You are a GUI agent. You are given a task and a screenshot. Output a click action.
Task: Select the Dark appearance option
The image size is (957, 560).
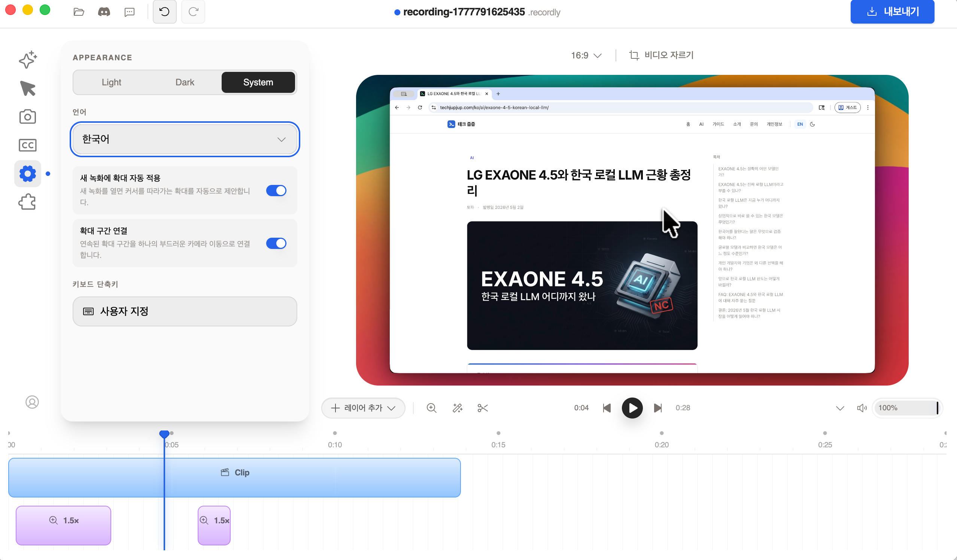click(185, 82)
